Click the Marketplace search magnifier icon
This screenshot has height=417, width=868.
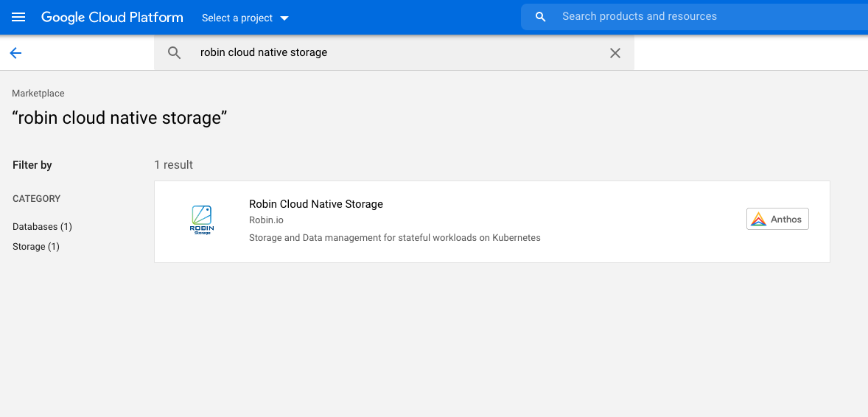click(x=175, y=52)
